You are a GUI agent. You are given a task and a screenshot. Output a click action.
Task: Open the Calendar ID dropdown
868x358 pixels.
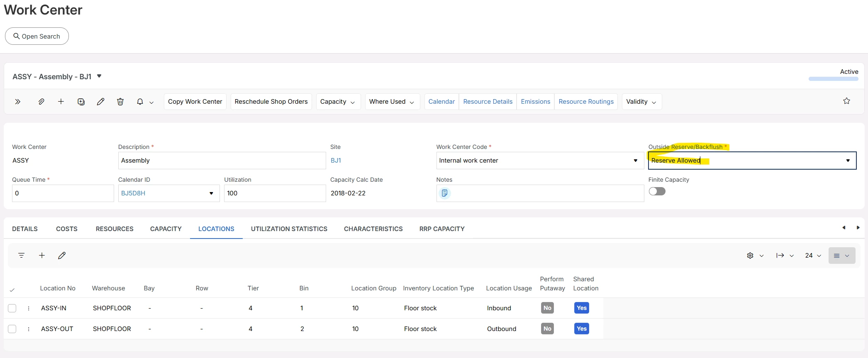[x=211, y=193]
